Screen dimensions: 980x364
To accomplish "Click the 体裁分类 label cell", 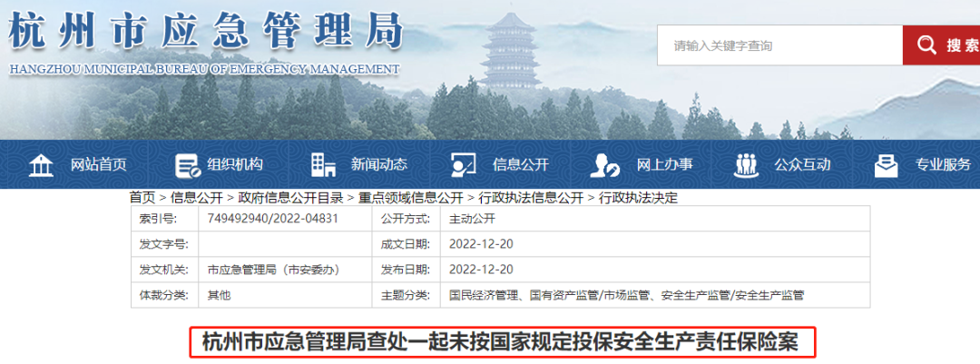I will tap(164, 295).
